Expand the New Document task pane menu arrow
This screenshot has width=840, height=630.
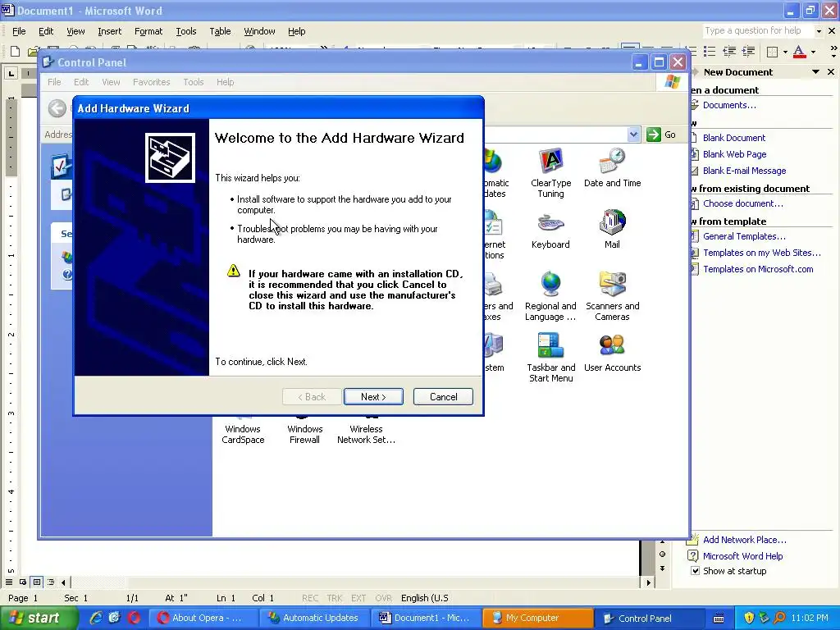815,72
